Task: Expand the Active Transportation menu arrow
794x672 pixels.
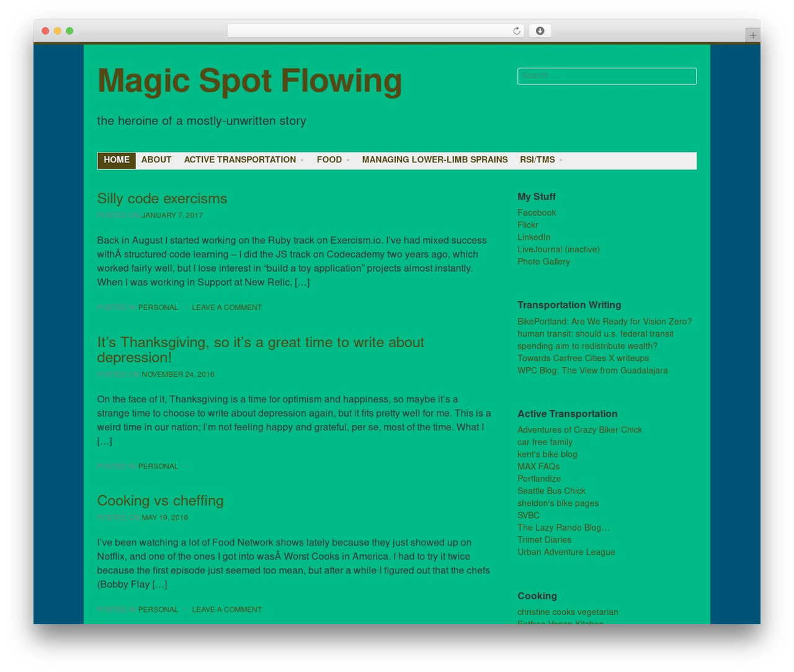Action: 302,161
